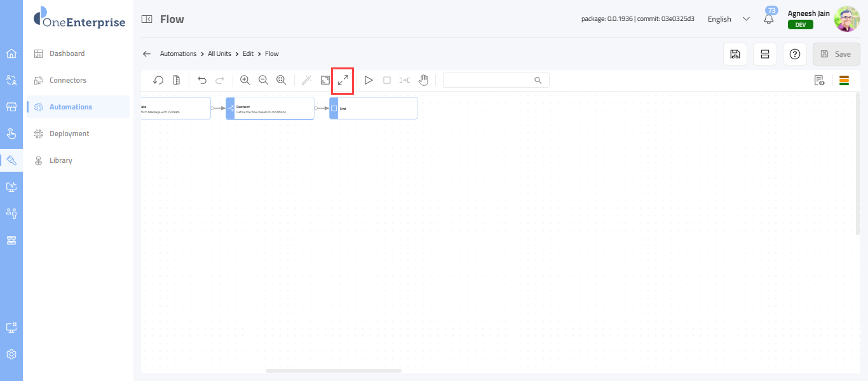Image resolution: width=868 pixels, height=381 pixels.
Task: Click All Units in breadcrumb
Action: tap(219, 54)
